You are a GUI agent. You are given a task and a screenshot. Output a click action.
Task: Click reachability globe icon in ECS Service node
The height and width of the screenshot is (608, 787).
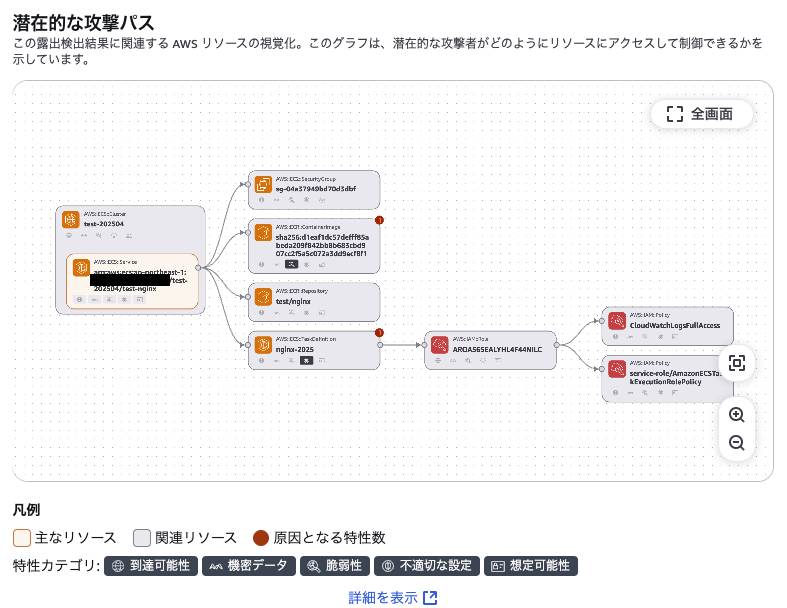tap(79, 299)
